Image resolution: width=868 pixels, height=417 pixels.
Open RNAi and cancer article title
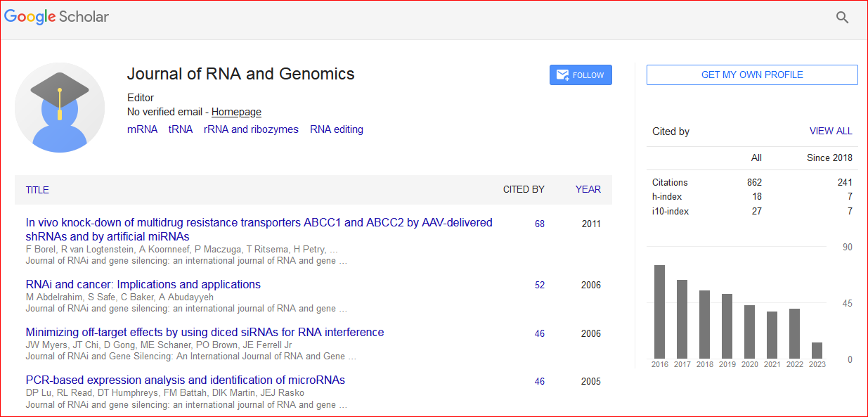pyautogui.click(x=143, y=285)
